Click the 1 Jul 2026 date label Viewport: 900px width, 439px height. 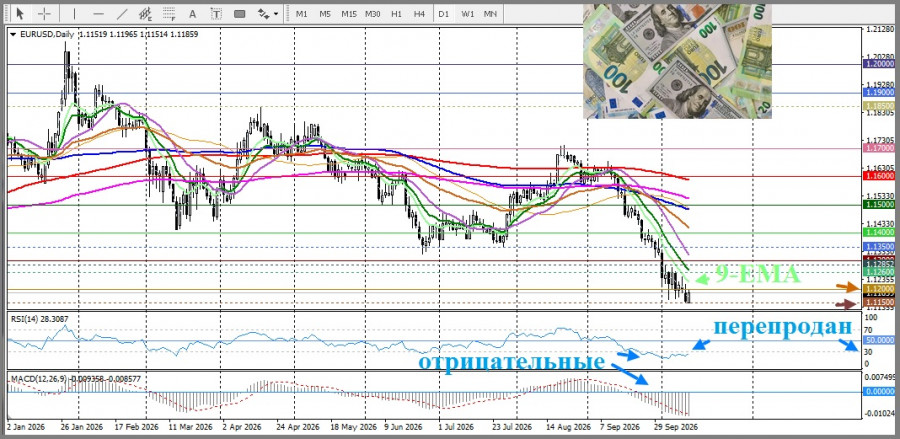pyautogui.click(x=456, y=428)
